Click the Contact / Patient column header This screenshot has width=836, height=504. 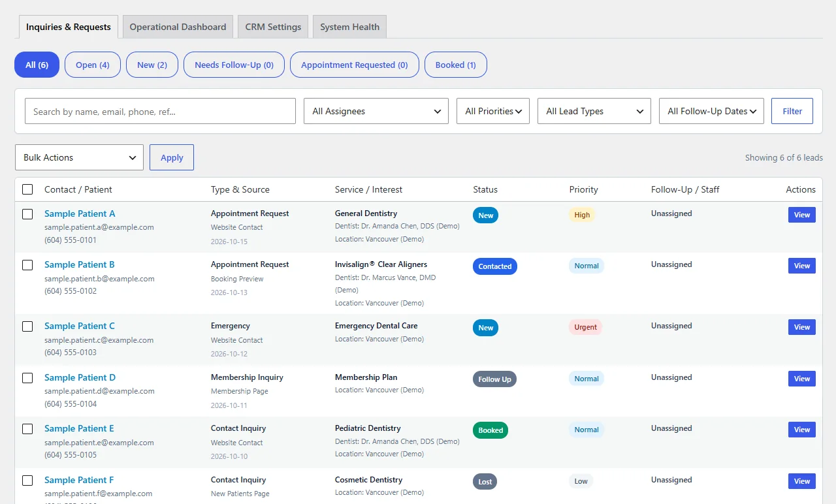pyautogui.click(x=78, y=189)
